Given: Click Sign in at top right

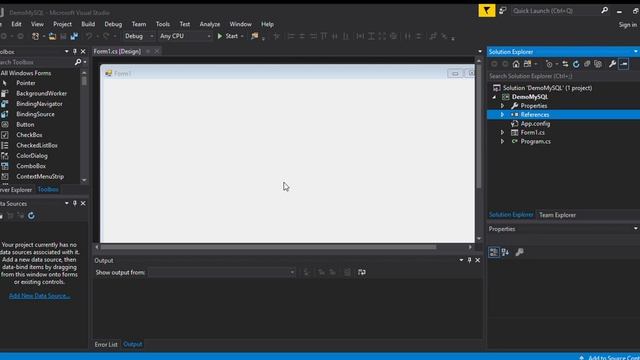Looking at the screenshot, I should pos(628,25).
